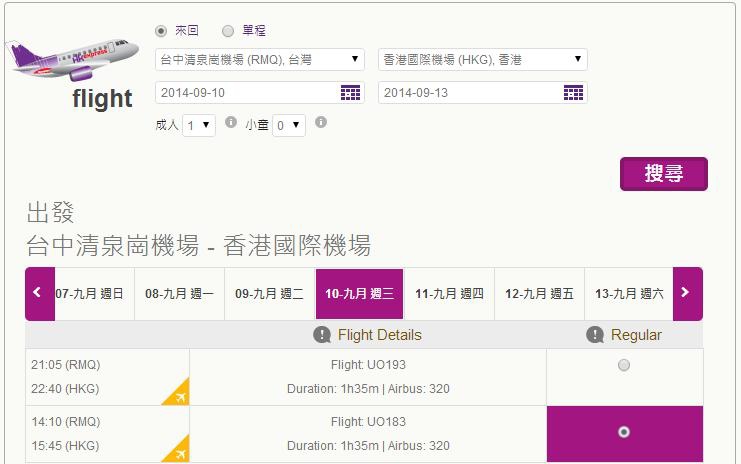Click the purple 搜尋 search button

click(664, 174)
